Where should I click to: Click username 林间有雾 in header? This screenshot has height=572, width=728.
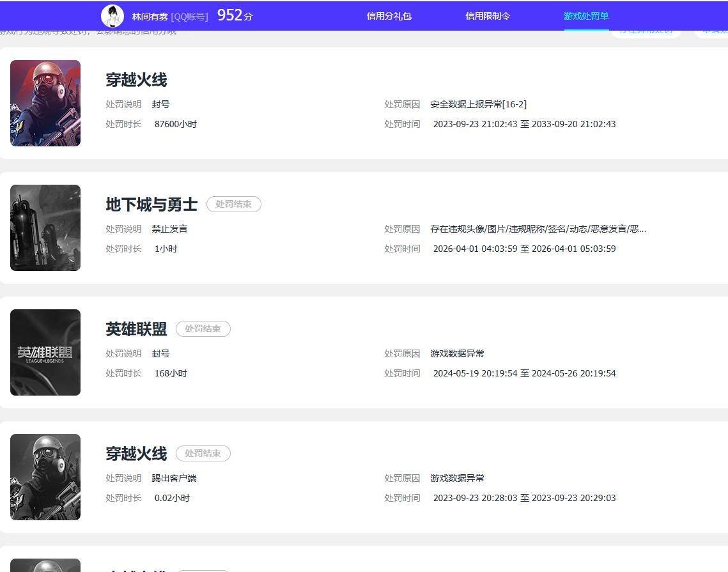point(150,17)
